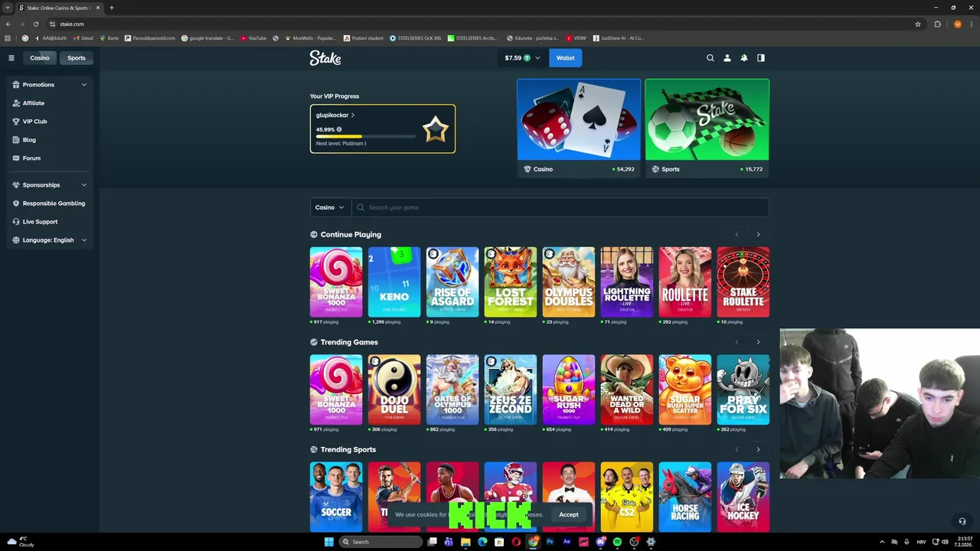Switch to the Sports tab
The height and width of the screenshot is (551, 980).
pos(77,58)
